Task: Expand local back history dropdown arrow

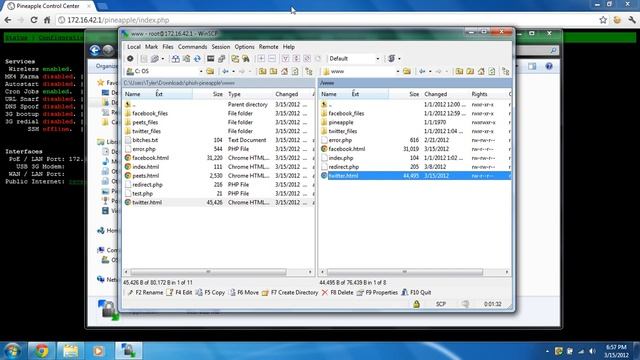Action: [233, 71]
